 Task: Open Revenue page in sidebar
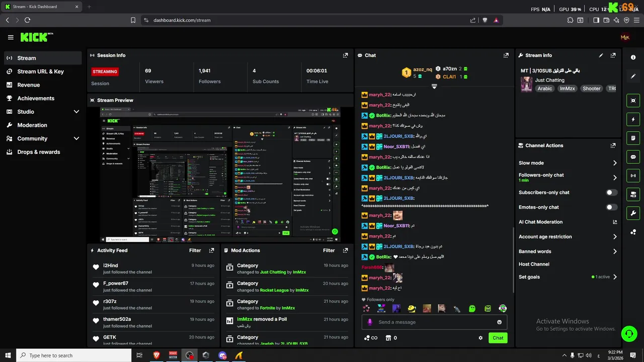click(x=42, y=85)
